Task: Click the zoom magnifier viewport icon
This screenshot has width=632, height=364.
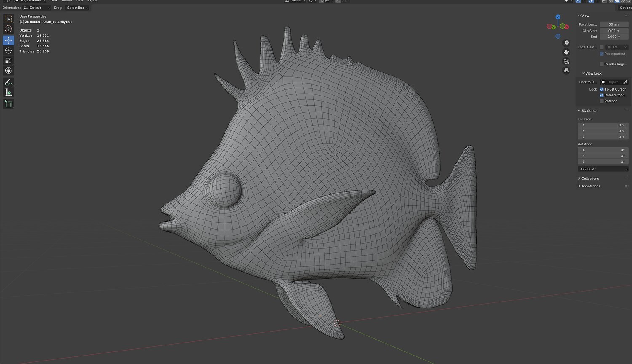Action: 566,43
